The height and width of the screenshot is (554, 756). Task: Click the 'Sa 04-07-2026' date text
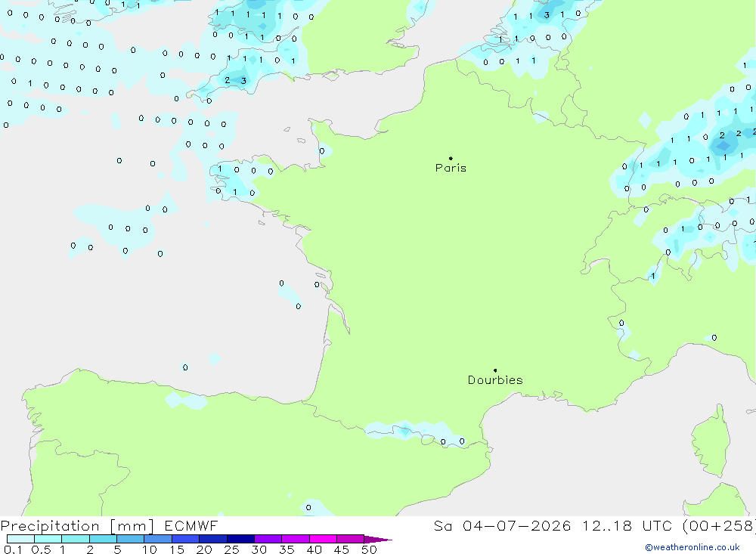502,525
